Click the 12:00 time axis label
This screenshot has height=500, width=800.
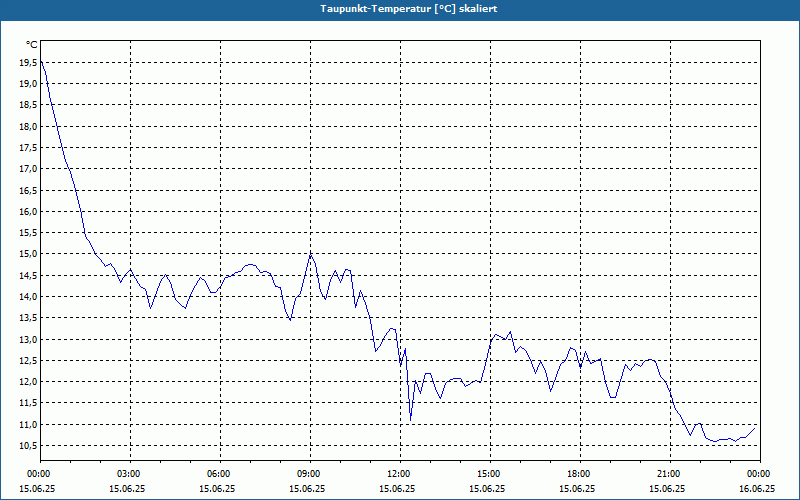coord(401,474)
